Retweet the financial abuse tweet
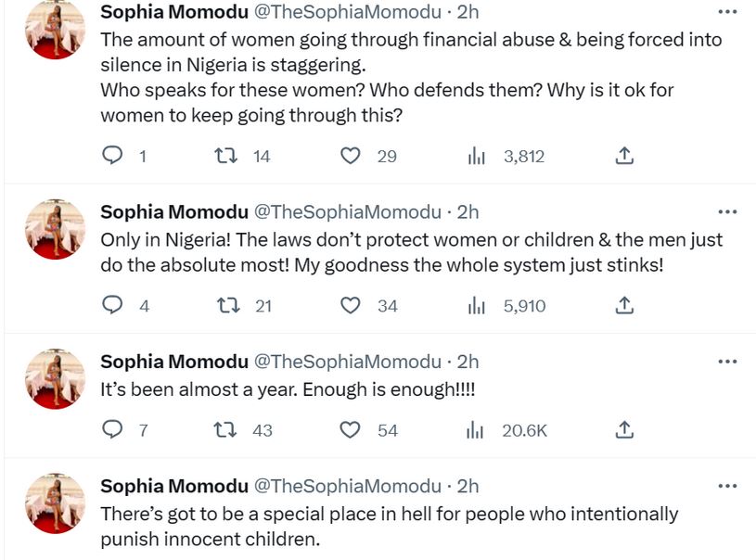Image resolution: width=756 pixels, height=560 pixels. click(x=224, y=157)
